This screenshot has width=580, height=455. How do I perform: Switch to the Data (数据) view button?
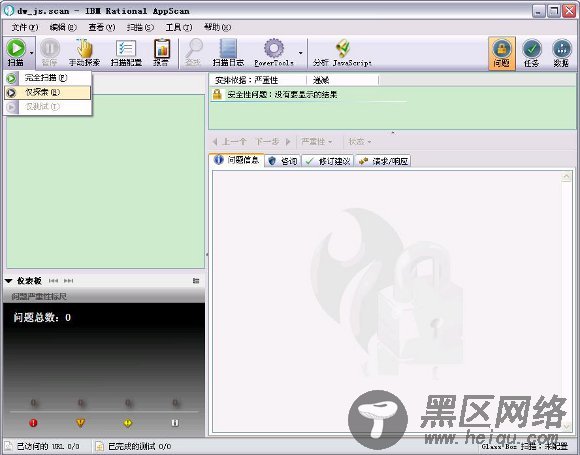(562, 53)
